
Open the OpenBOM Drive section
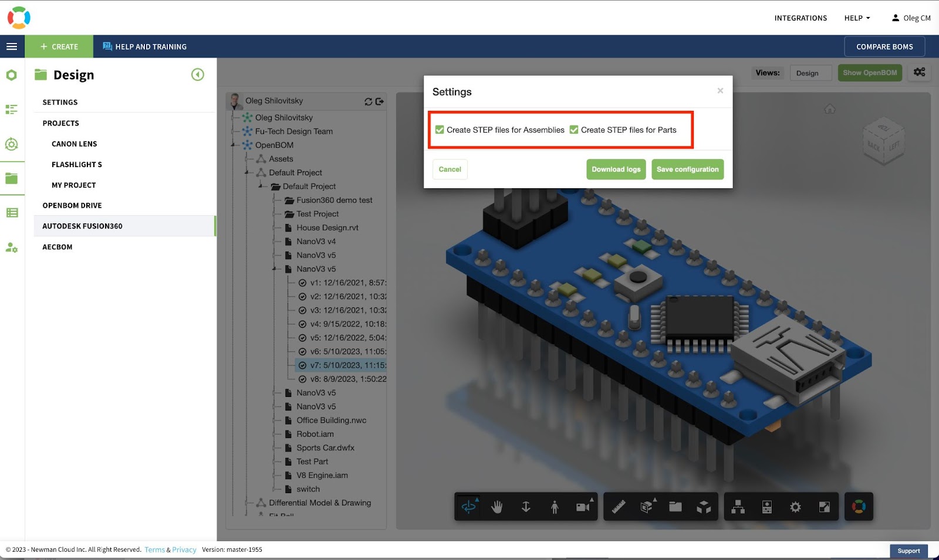point(72,205)
